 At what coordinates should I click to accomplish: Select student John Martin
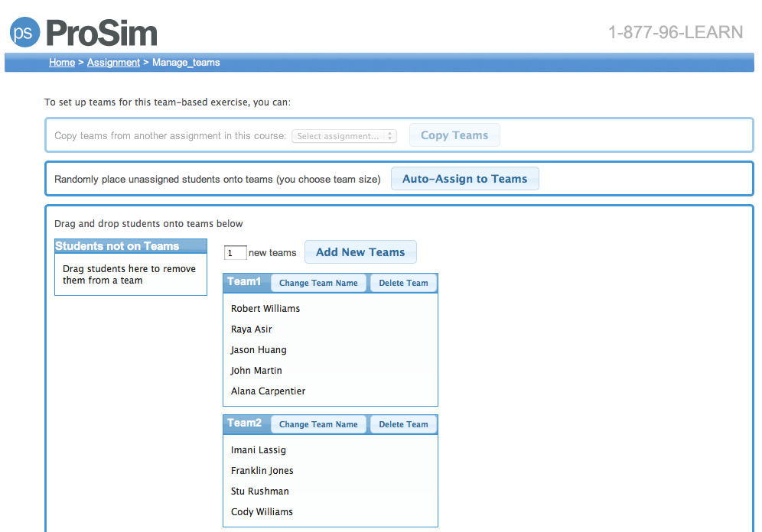(256, 371)
